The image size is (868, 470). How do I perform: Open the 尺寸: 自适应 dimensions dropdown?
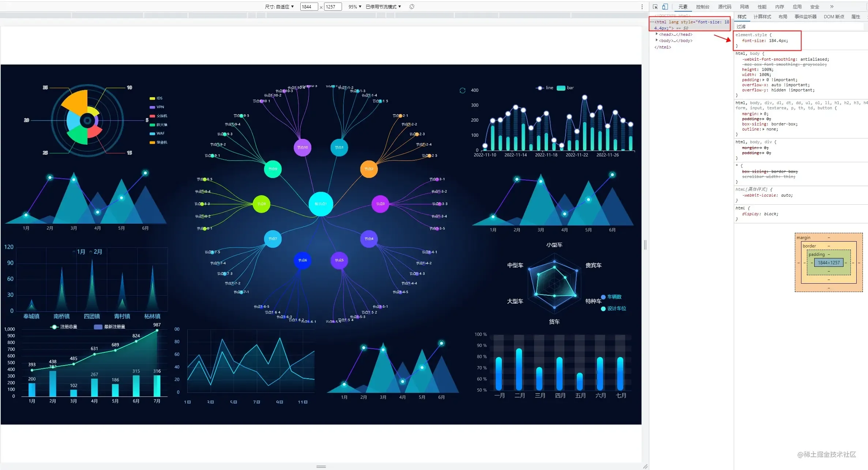point(279,7)
